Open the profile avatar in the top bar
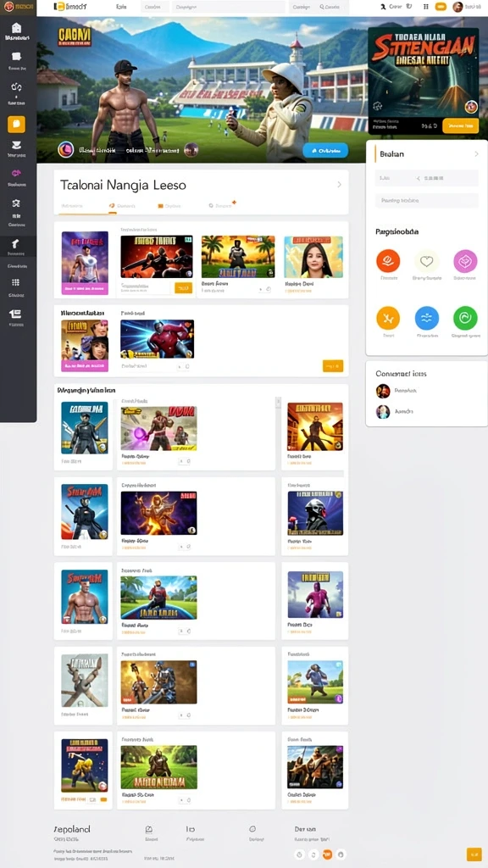 (457, 7)
